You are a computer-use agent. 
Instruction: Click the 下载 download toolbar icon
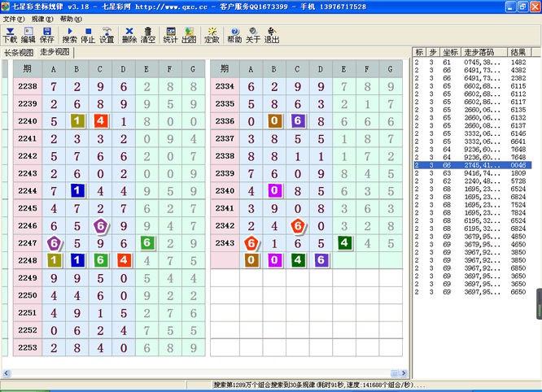pos(10,35)
